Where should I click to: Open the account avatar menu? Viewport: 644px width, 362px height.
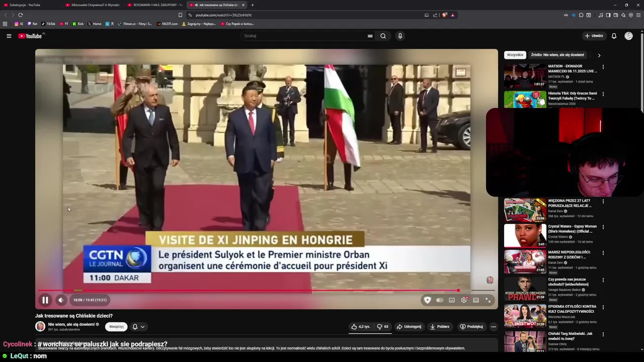tap(628, 36)
